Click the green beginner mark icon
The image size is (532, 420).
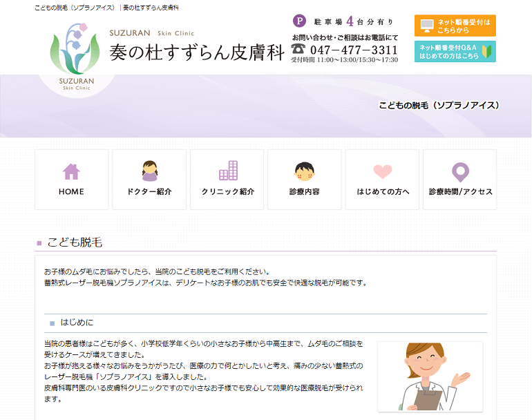pyautogui.click(x=486, y=52)
